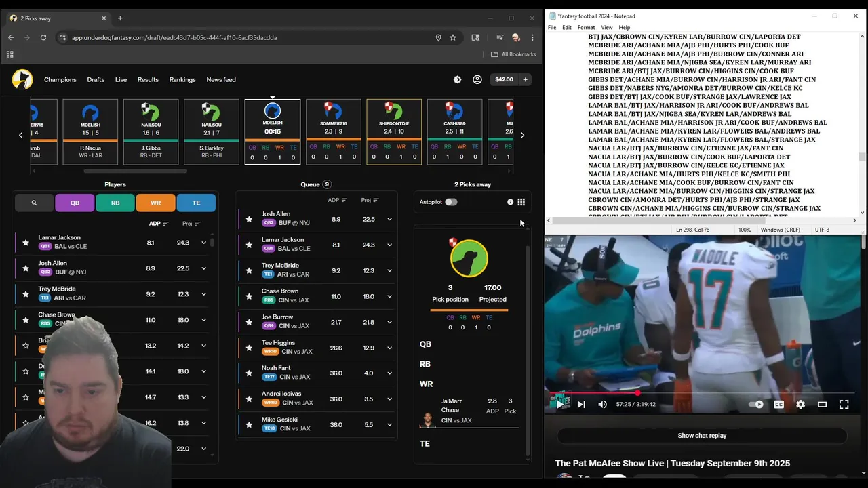Click Show chat replay button

tap(702, 436)
